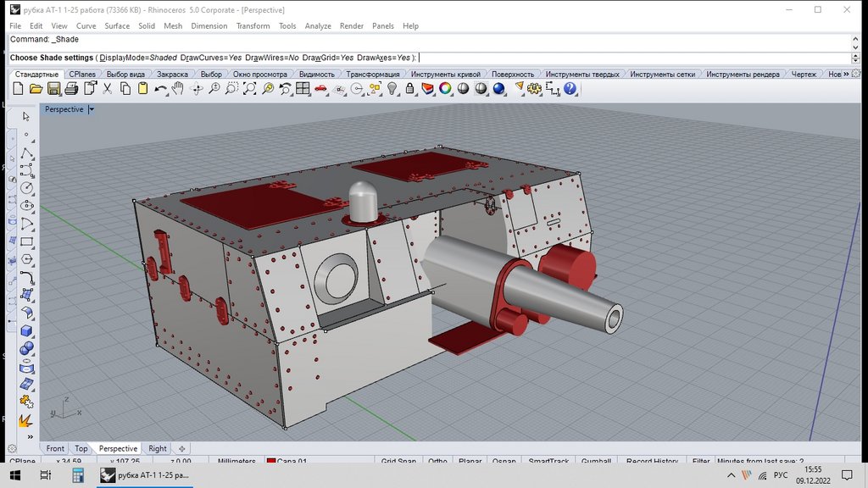Select the Polyline tool in the sidebar
Image resolution: width=868 pixels, height=488 pixels.
point(26,152)
